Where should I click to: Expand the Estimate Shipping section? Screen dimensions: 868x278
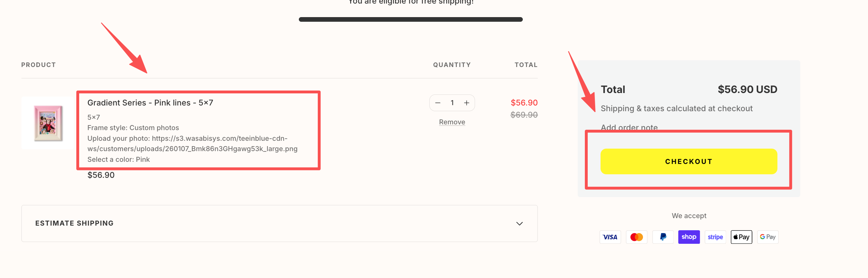74,223
